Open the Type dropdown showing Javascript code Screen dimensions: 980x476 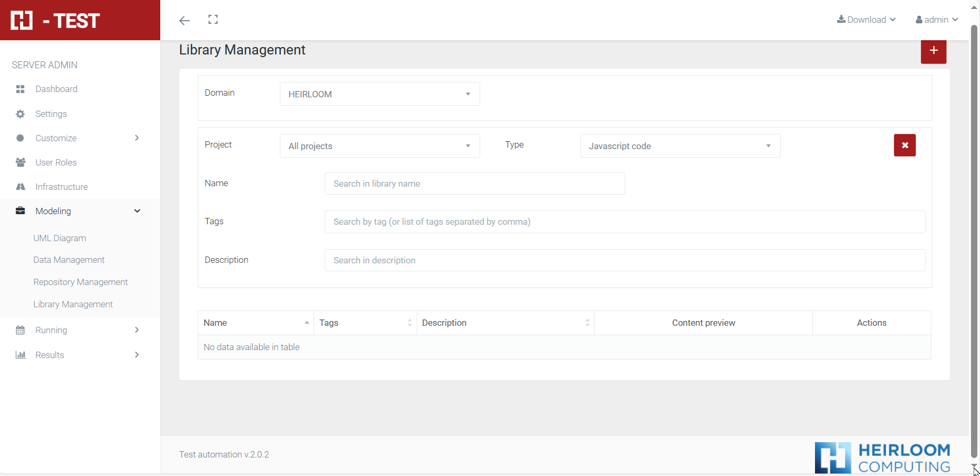680,146
